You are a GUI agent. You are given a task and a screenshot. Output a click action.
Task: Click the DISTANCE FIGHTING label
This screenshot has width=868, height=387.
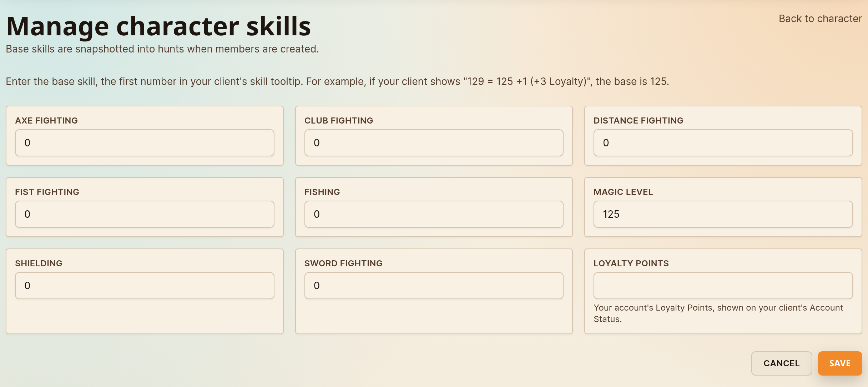(x=638, y=121)
